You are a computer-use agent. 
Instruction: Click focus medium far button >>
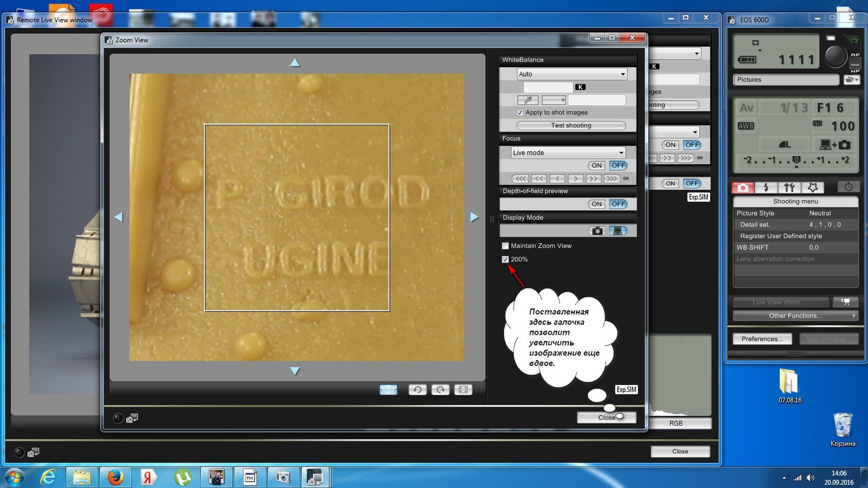click(593, 178)
